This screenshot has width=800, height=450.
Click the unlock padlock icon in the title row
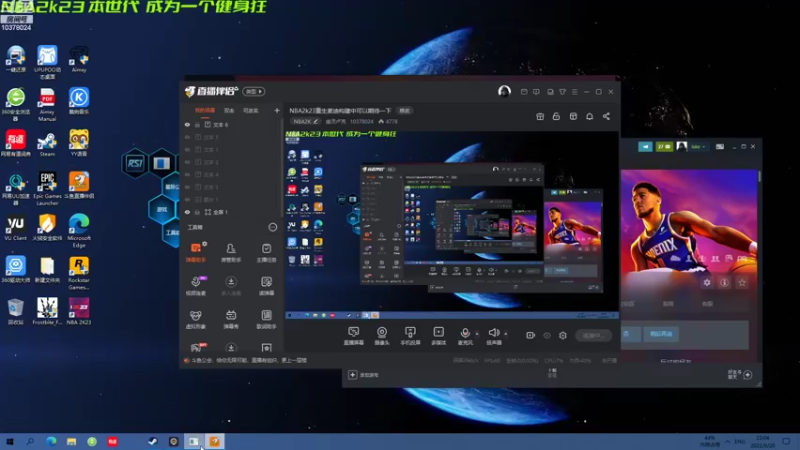coord(556,116)
